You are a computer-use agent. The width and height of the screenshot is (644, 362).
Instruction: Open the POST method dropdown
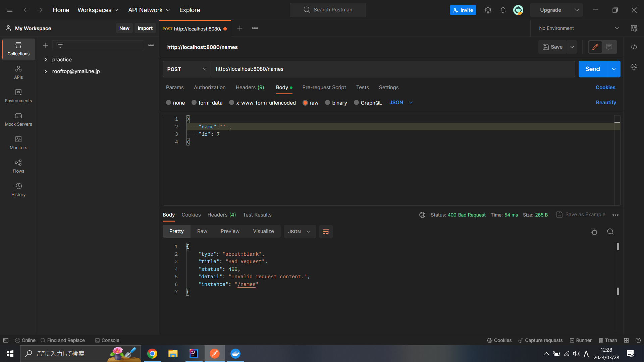pos(186,69)
